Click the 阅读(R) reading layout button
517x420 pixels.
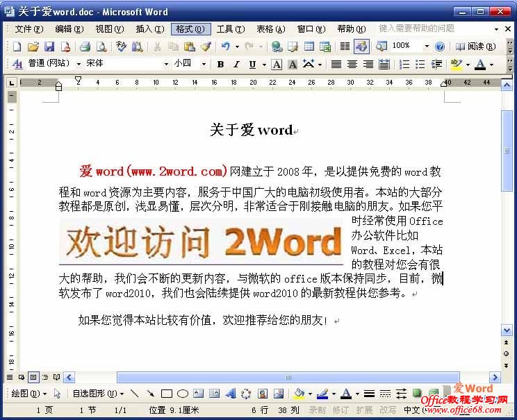tap(475, 47)
